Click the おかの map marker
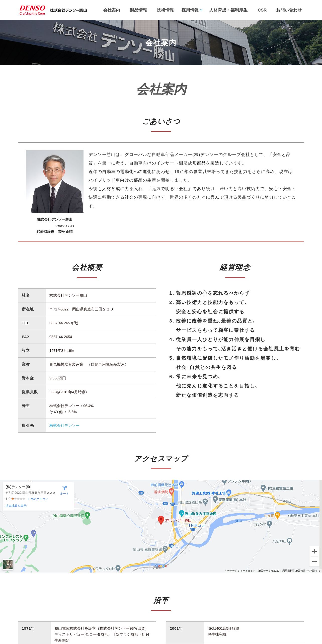Viewport: 322px width, 644px height. [269, 524]
